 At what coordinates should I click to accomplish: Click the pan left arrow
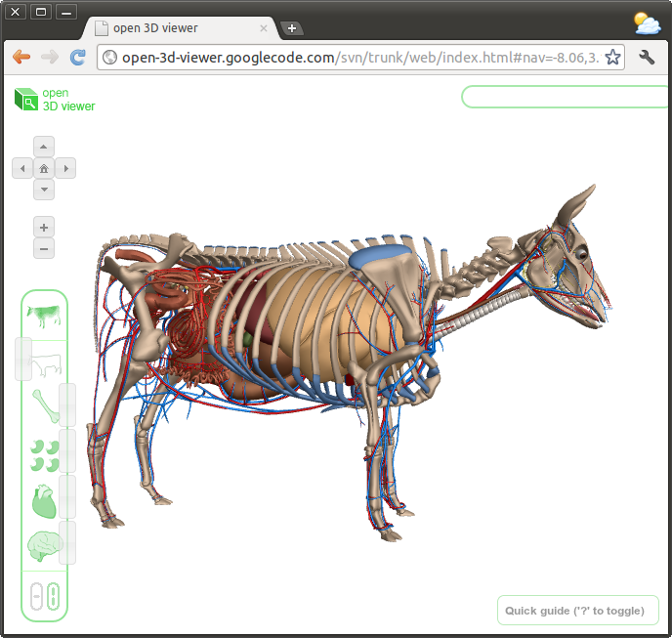(22, 169)
